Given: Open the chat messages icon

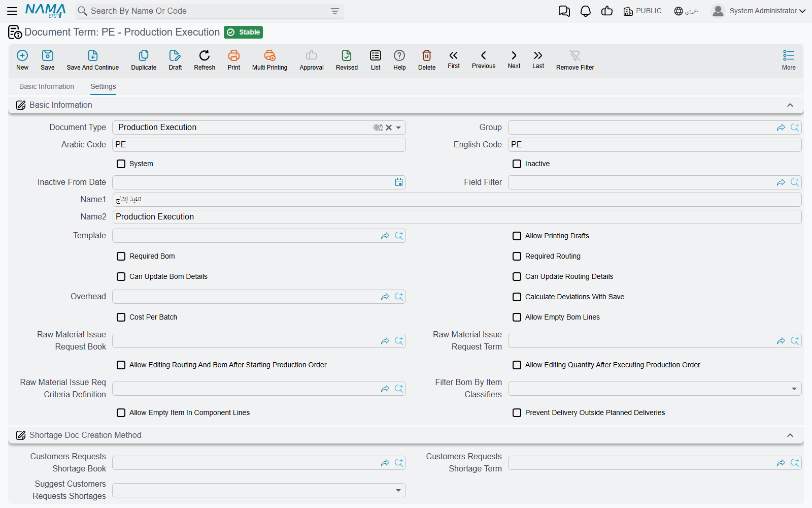Looking at the screenshot, I should (x=564, y=11).
